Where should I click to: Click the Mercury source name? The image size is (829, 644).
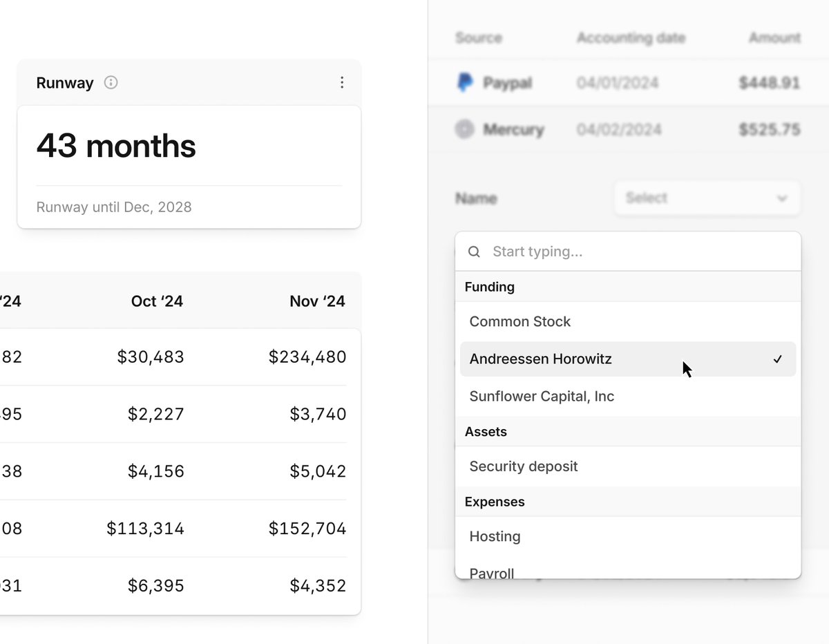click(514, 129)
